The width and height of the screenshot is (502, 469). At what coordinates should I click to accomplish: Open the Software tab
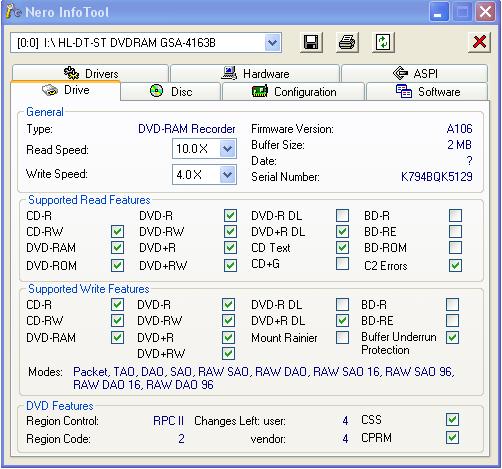(427, 91)
